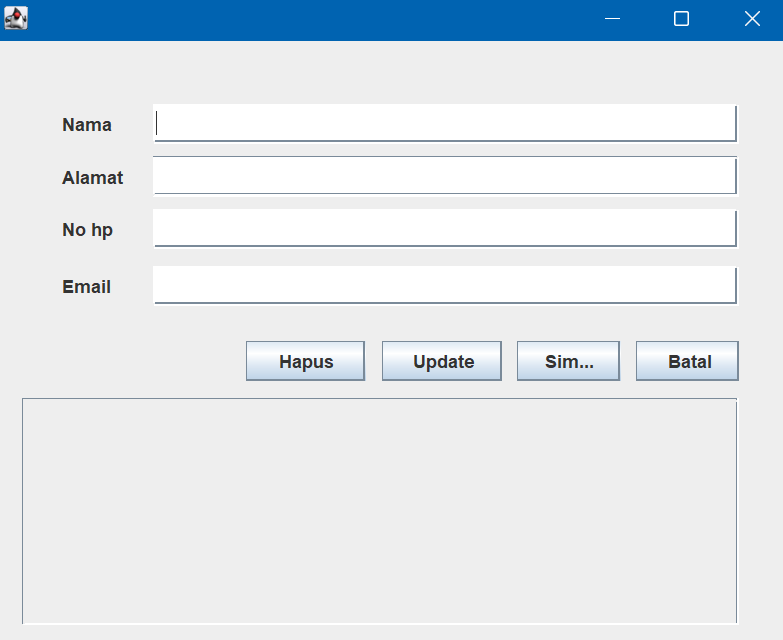Click the Update button
The image size is (783, 640).
click(x=442, y=361)
